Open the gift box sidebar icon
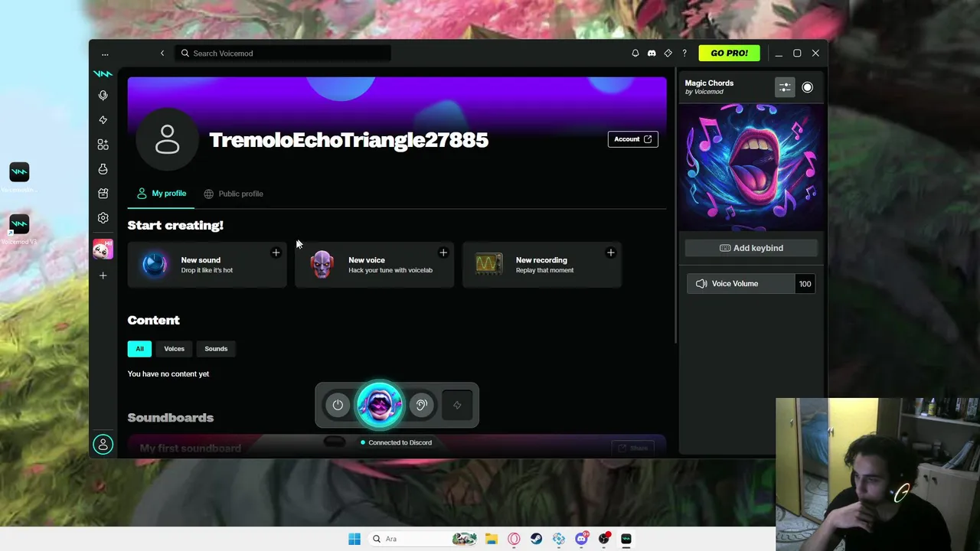Viewport: 980px width, 551px height. pyautogui.click(x=103, y=193)
